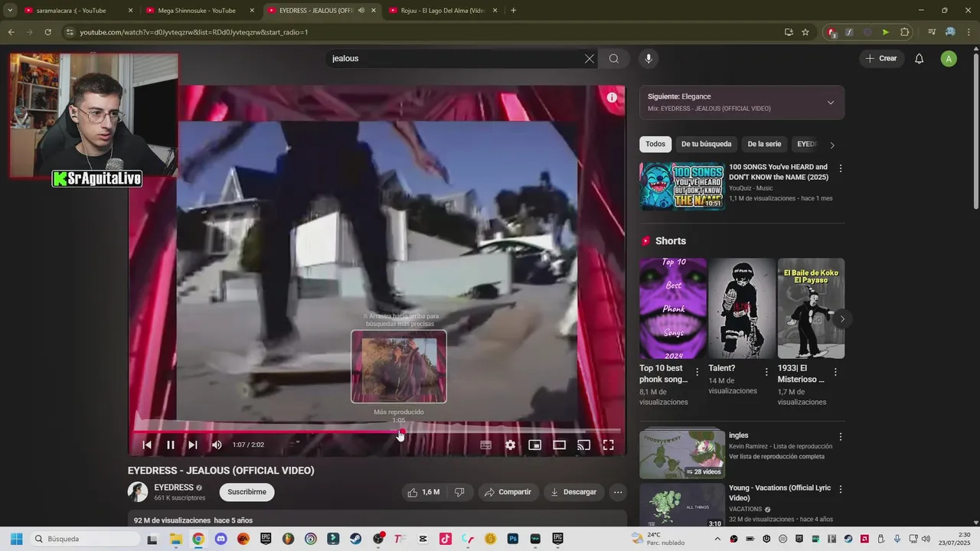Open options for 'Young - Vacations' video
This screenshot has height=551, width=980.
(841, 489)
